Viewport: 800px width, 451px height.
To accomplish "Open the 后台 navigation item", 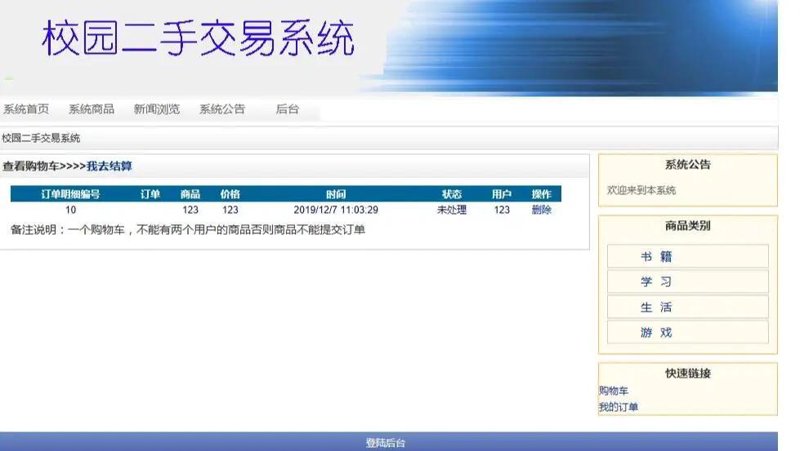I will pyautogui.click(x=287, y=109).
